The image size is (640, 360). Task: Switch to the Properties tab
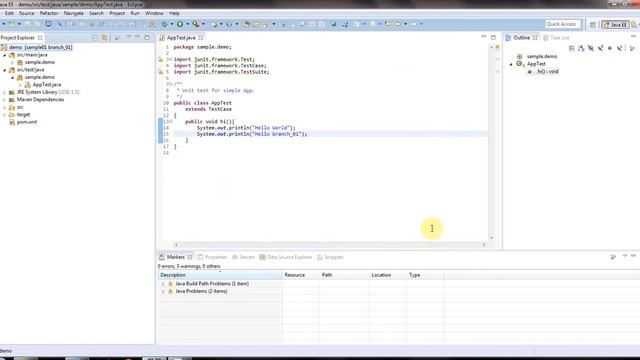[x=212, y=257]
